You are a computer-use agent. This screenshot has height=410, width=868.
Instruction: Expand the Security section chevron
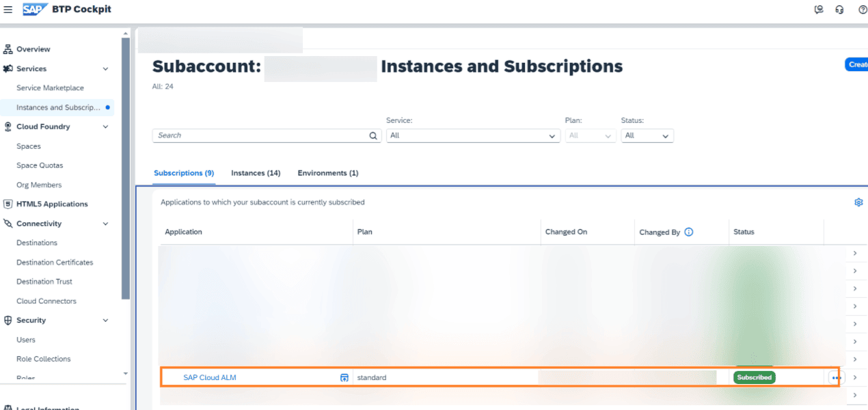pyautogui.click(x=105, y=320)
